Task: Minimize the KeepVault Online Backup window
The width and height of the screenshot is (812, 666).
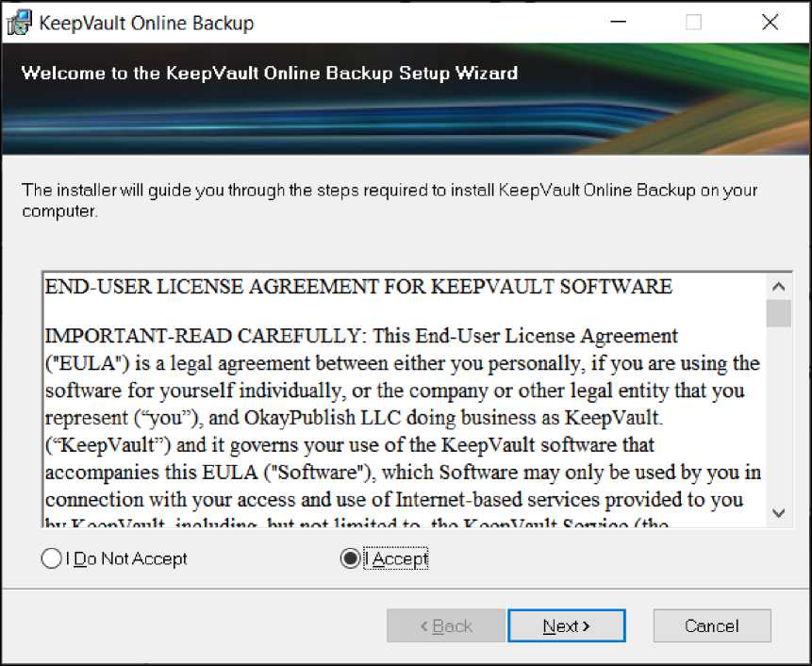Action: 619,23
